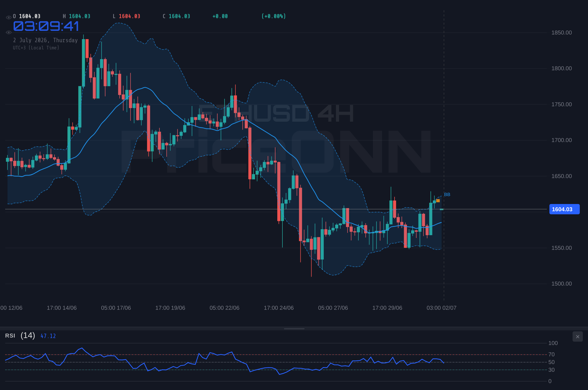Screen dimensions: 588x390
Task: Click the 05:00 27/06 time axis label
Action: [x=333, y=308]
